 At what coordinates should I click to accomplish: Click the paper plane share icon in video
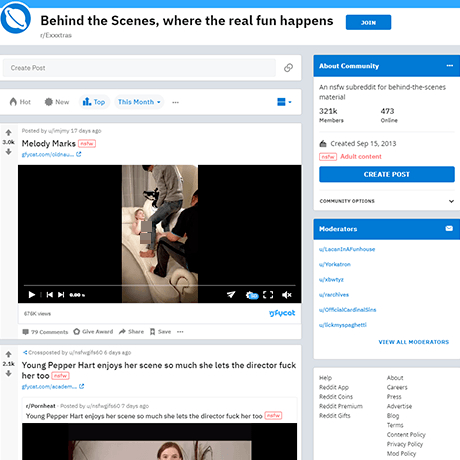pos(231,294)
